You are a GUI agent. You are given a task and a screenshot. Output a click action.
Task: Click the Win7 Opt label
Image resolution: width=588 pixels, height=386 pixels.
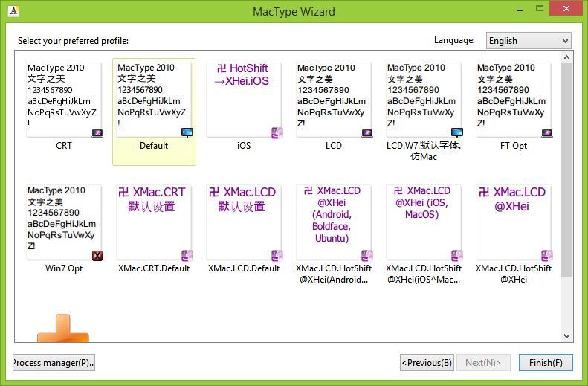coord(64,268)
